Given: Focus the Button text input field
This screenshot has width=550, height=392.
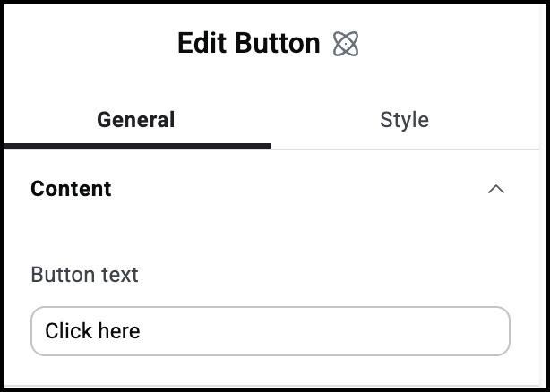Looking at the screenshot, I should tap(271, 331).
